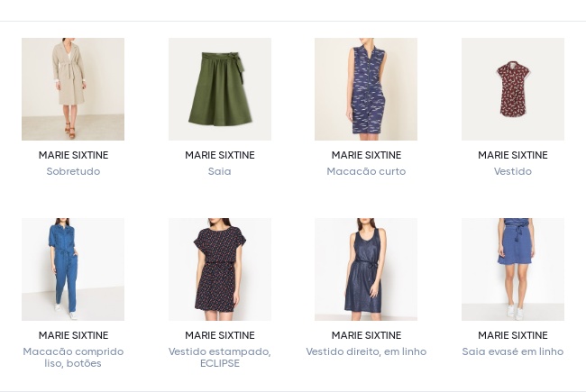
Task: Click MARIE SIXTINE brand above Sobretudo
Action: tap(73, 155)
